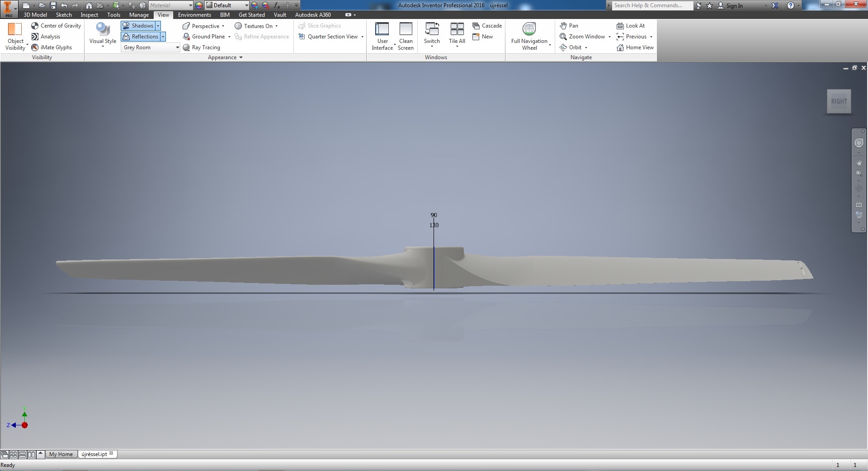Click the Analysis visibility option
This screenshot has height=471, width=868.
pyautogui.click(x=46, y=37)
